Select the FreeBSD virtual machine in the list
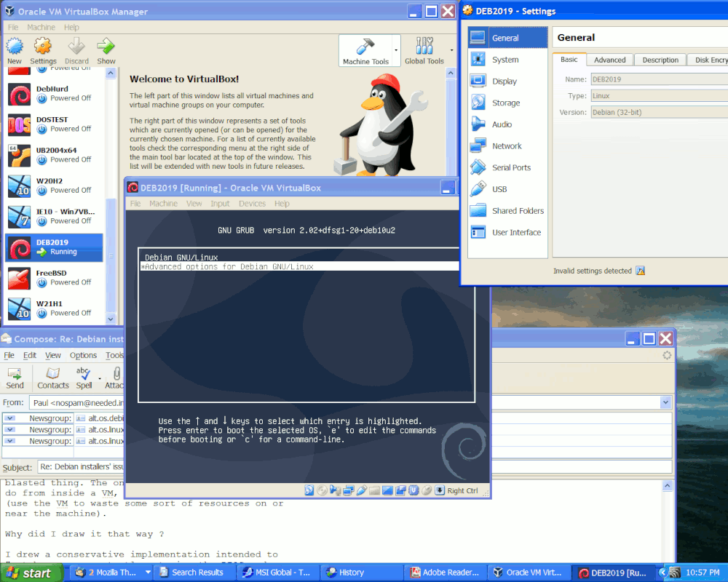The image size is (728, 582). click(55, 277)
